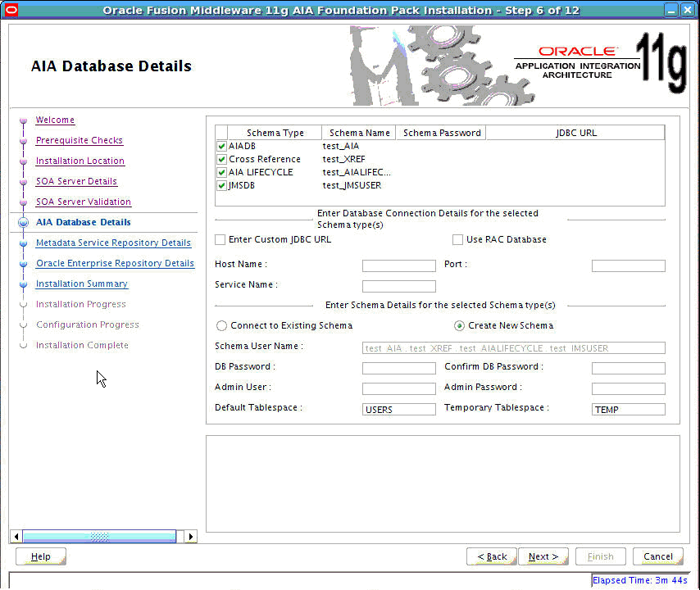
Task: Click the Host Name input field
Action: pyautogui.click(x=399, y=266)
